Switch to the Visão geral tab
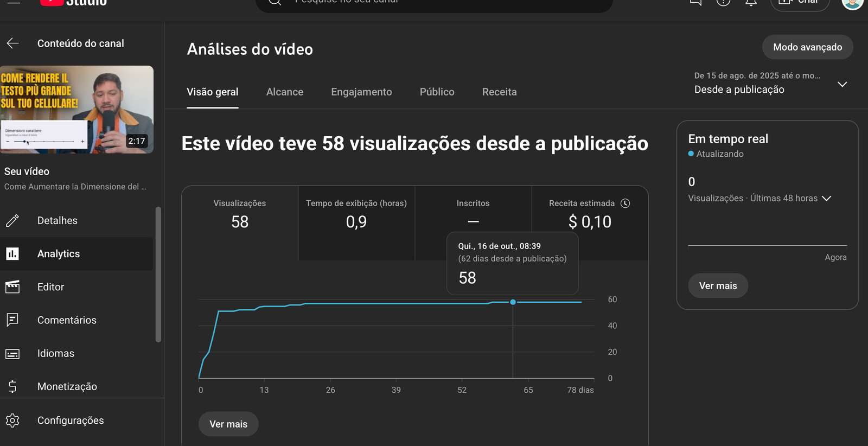The image size is (868, 446). (213, 92)
